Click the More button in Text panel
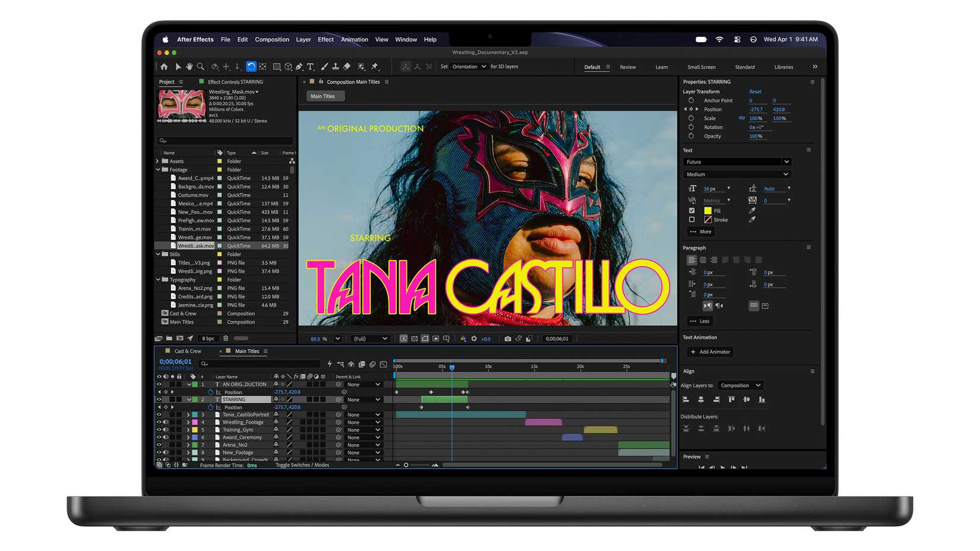Screen dimensions: 980x551 pos(700,232)
